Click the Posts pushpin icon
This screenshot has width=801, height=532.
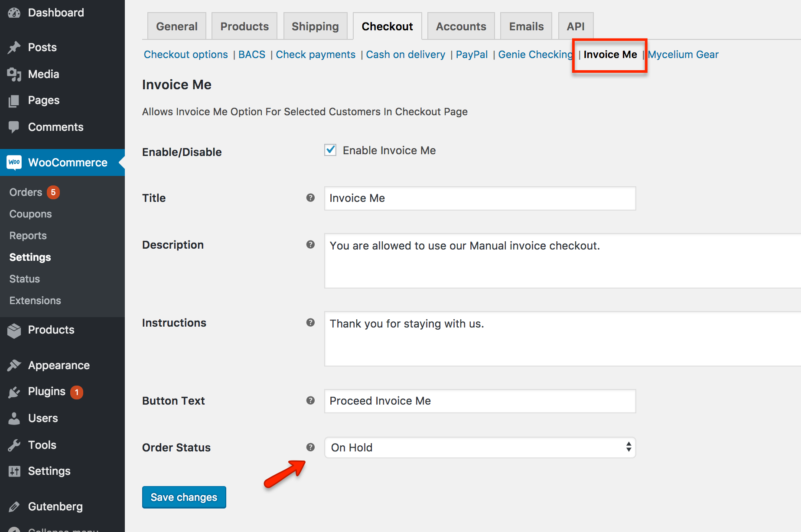coord(14,47)
